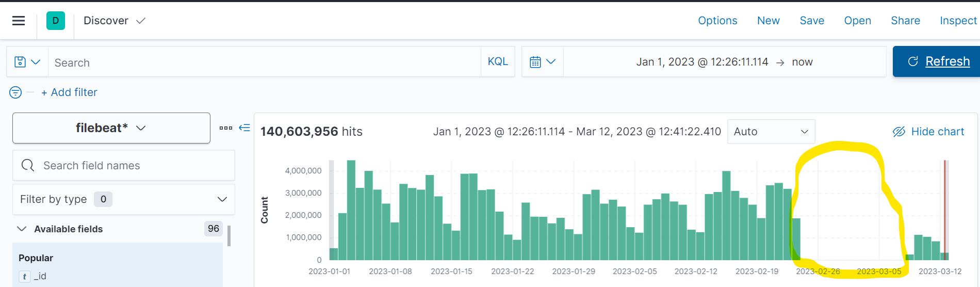Image resolution: width=980 pixels, height=287 pixels.
Task: Click the green D space avatar
Action: click(56, 21)
